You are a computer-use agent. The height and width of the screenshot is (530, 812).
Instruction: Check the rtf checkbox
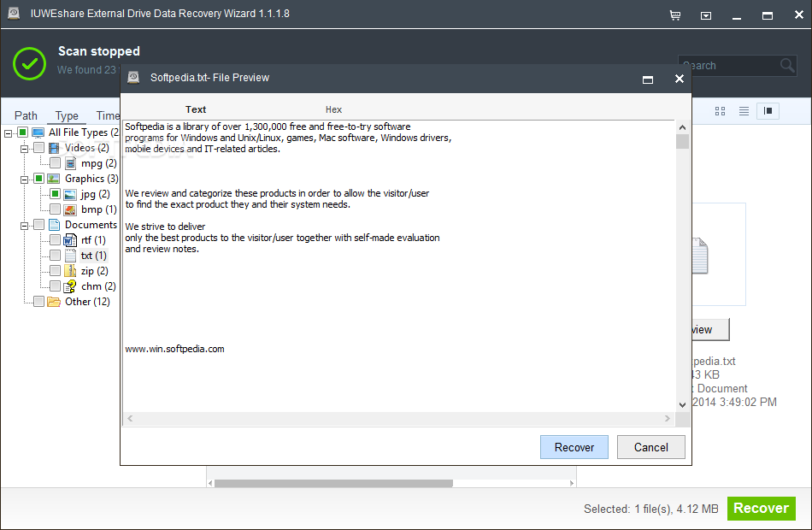(x=55, y=240)
